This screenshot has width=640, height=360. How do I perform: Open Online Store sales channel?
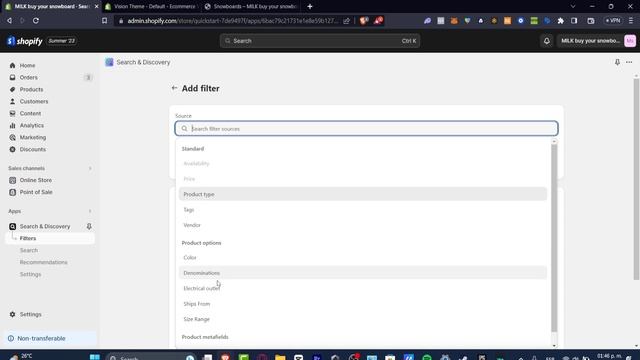[x=36, y=180]
